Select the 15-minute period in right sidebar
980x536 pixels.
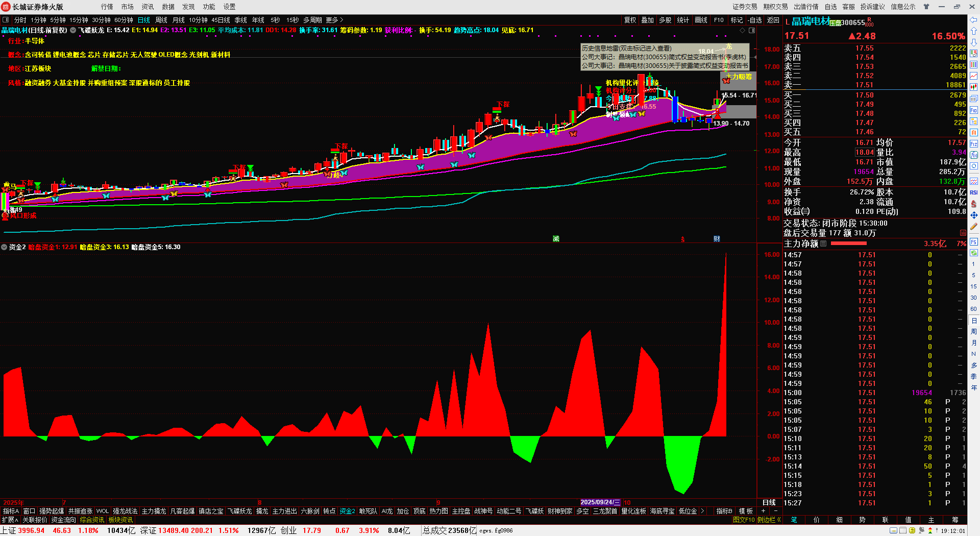coord(973,286)
